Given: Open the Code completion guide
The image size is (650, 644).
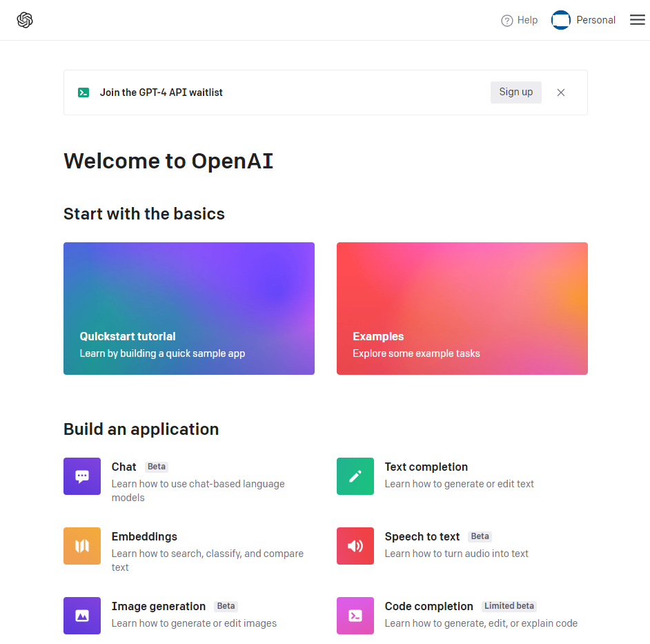Looking at the screenshot, I should click(429, 606).
